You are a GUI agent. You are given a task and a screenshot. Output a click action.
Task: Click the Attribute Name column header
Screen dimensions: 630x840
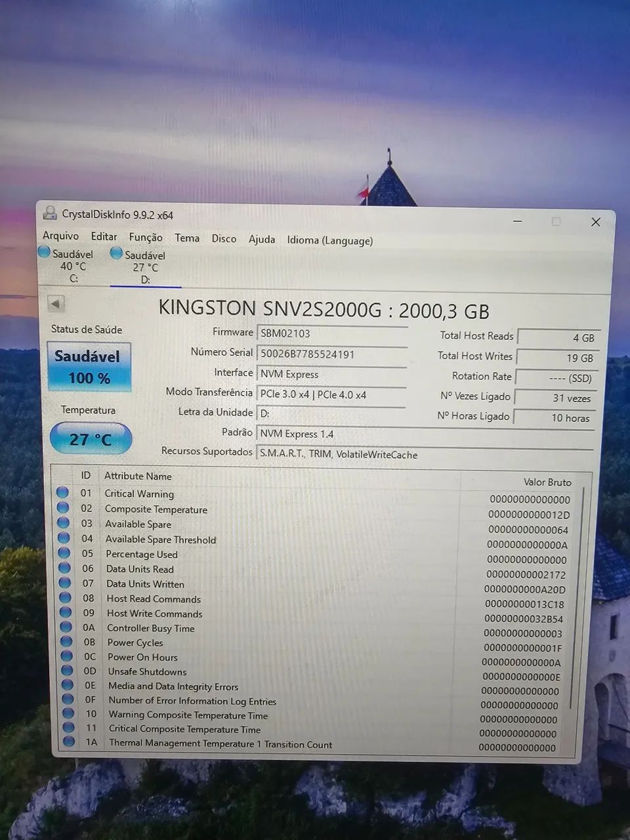[138, 476]
